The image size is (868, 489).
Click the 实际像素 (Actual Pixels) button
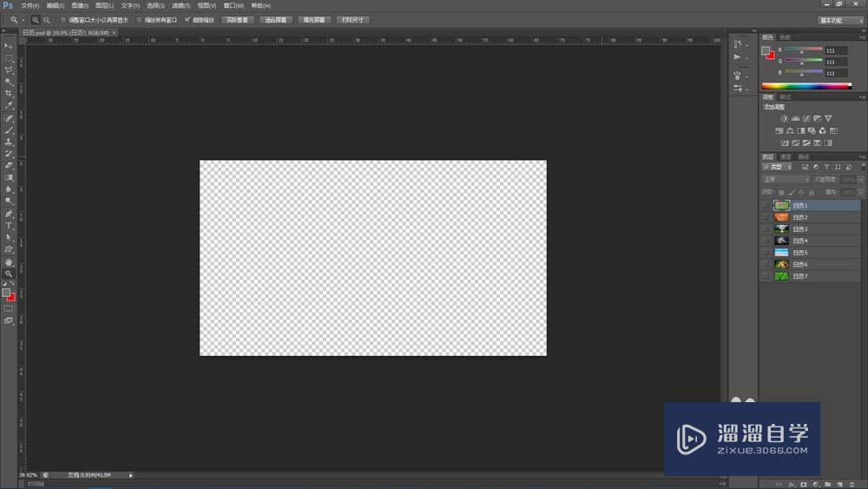coord(238,20)
